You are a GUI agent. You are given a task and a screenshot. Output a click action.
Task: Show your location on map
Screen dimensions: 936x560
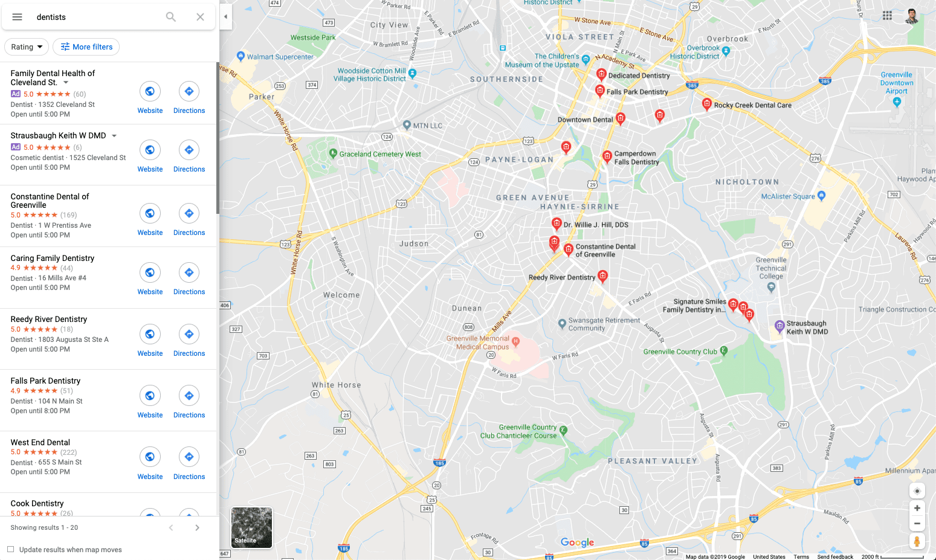[x=917, y=491]
